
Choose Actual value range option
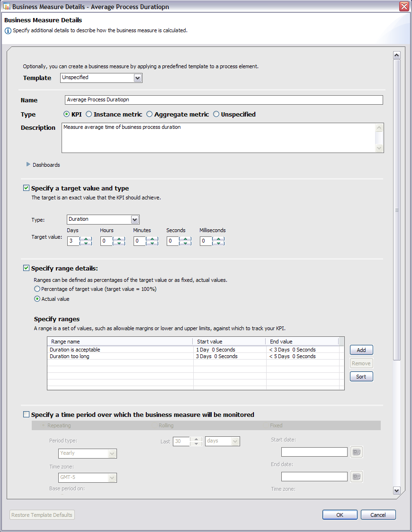click(x=37, y=299)
